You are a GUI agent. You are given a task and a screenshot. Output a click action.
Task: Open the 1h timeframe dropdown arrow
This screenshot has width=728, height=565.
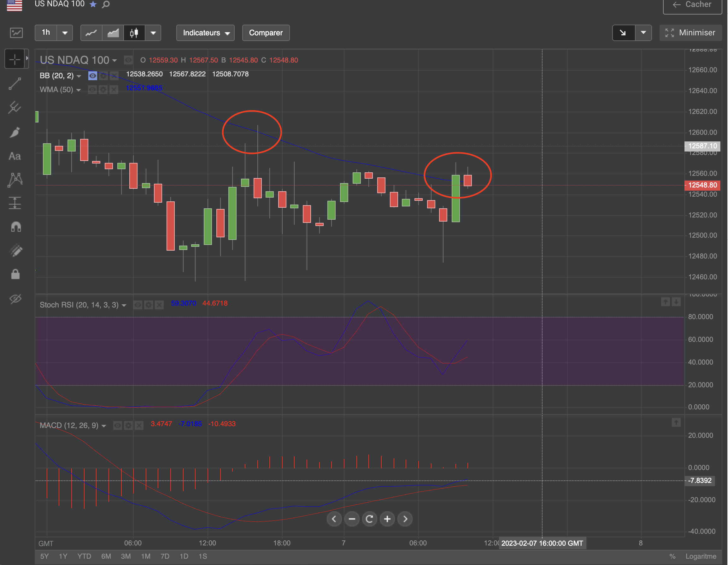tap(65, 33)
